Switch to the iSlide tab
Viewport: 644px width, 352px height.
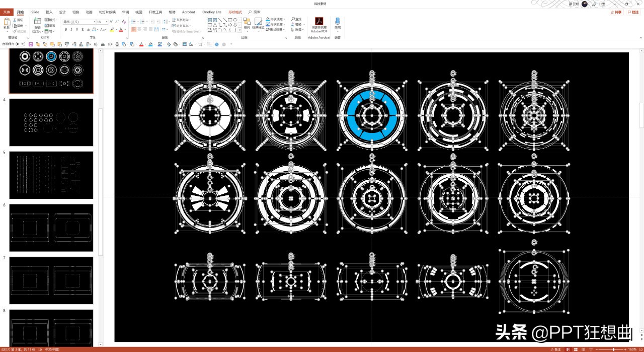tap(35, 12)
